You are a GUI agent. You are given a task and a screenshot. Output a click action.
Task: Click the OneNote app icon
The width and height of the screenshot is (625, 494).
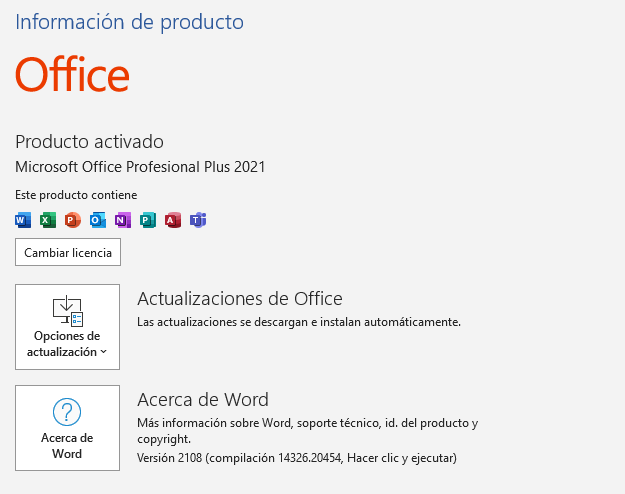pos(123,220)
